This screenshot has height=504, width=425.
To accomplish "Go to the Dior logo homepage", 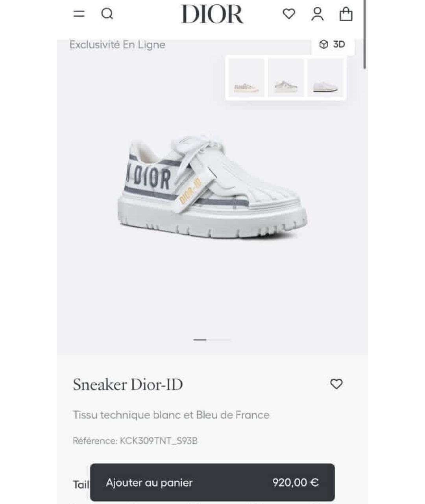I will tap(213, 14).
